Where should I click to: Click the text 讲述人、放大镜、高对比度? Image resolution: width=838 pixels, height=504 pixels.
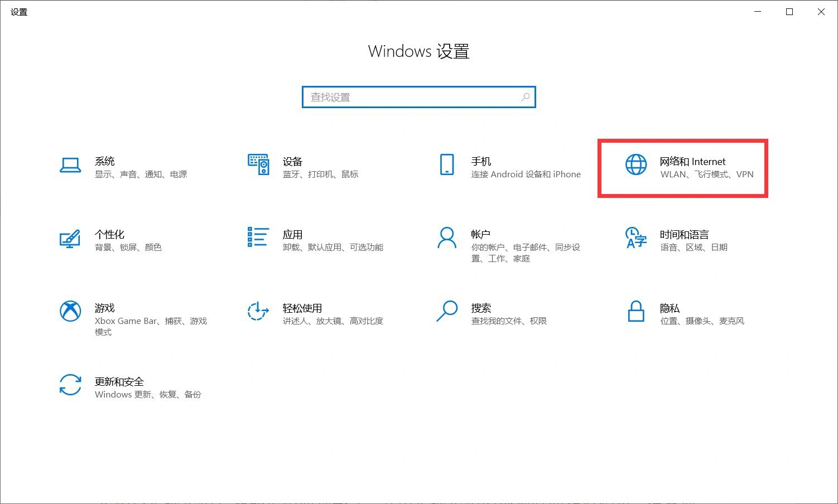point(333,321)
